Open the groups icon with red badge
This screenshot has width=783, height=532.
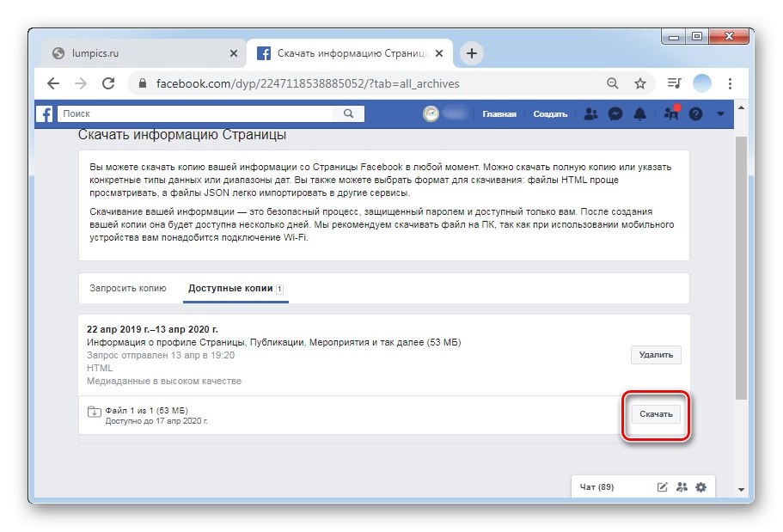pos(671,113)
